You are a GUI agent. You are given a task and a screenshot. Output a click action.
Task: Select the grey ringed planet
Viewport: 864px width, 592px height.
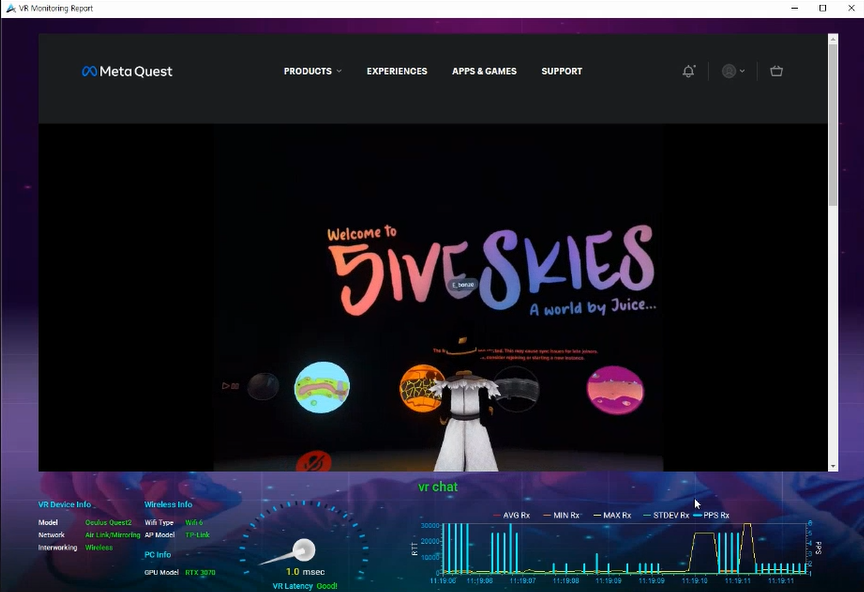(517, 389)
